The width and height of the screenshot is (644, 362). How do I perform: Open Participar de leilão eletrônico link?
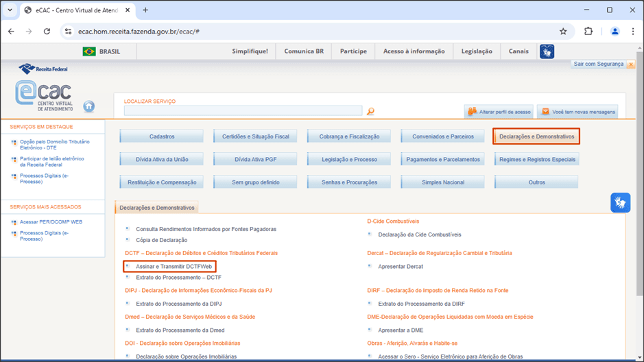point(51,162)
